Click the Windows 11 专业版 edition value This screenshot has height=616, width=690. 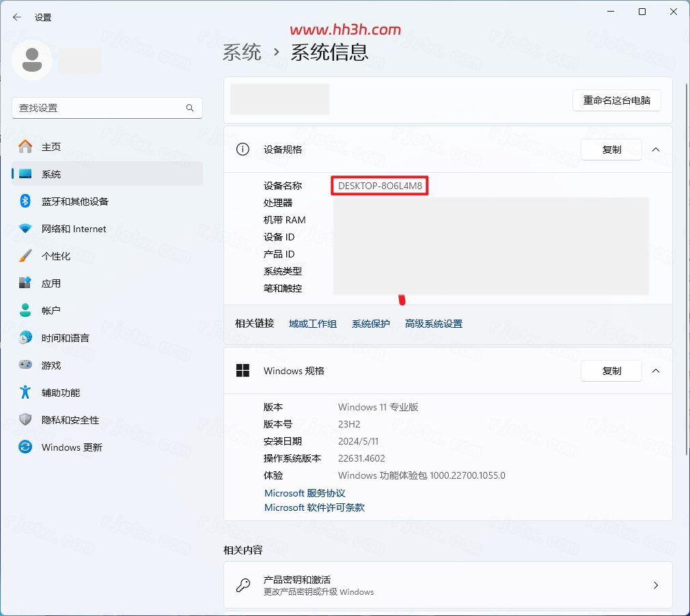point(378,407)
